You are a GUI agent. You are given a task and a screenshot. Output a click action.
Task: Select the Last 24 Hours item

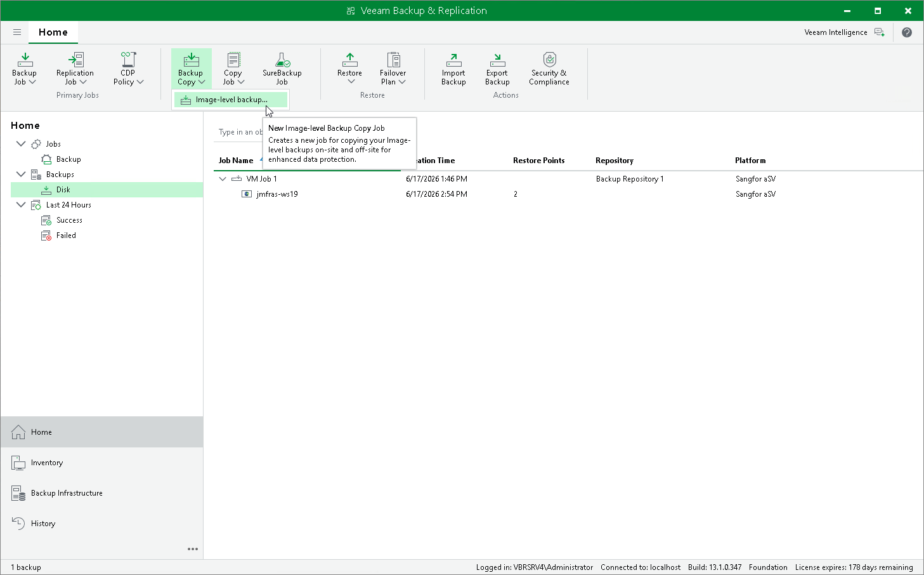[x=68, y=205]
